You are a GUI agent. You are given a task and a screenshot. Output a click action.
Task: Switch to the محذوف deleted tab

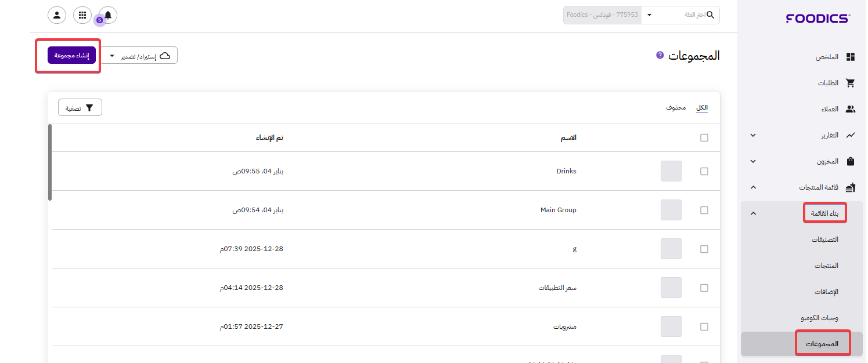point(676,108)
